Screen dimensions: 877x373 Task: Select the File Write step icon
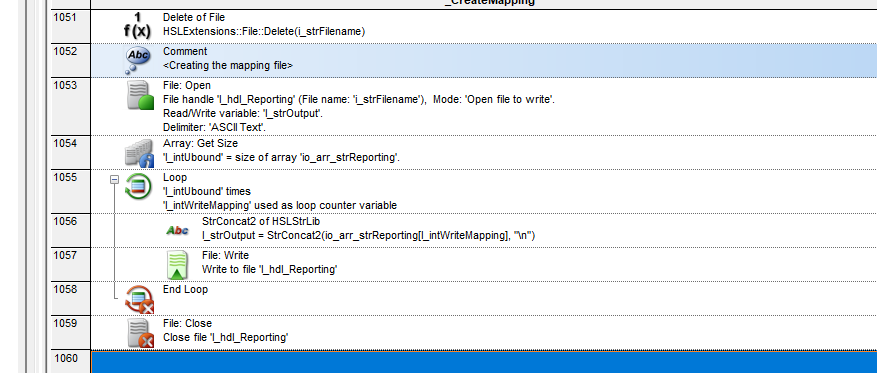point(177,265)
